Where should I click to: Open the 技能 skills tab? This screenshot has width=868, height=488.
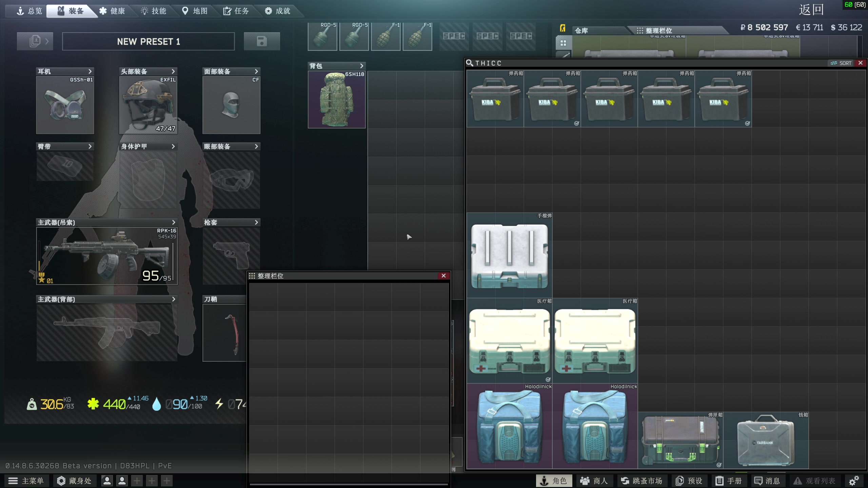coord(154,11)
